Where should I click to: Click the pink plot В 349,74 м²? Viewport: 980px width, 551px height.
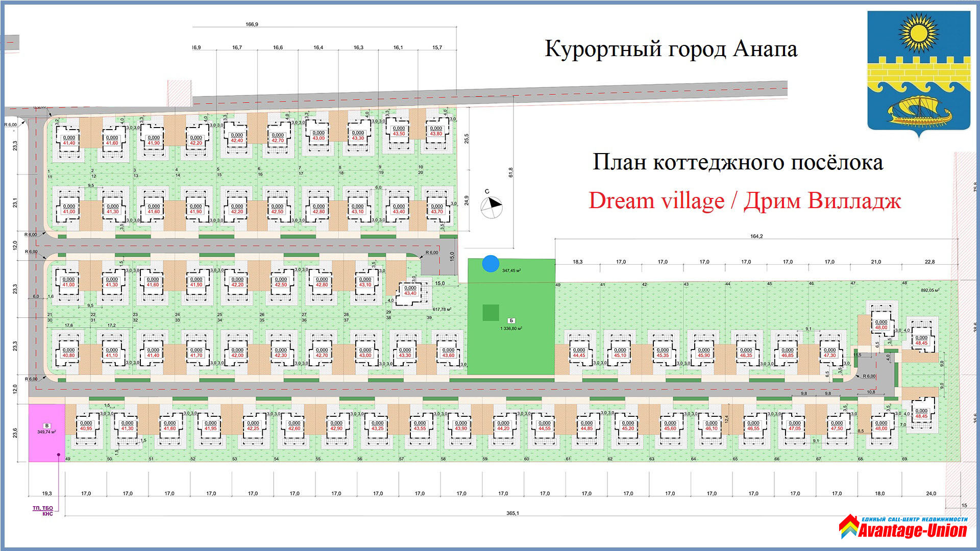tap(46, 433)
